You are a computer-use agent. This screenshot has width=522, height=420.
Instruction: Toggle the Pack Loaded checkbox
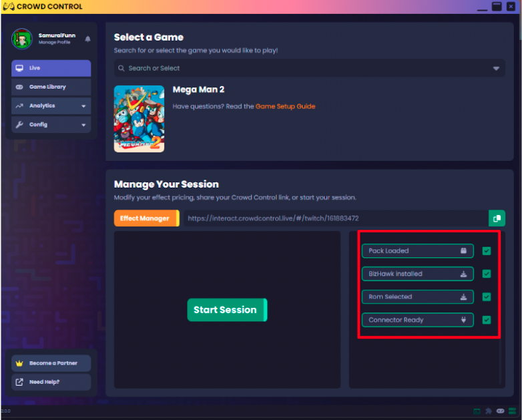[x=487, y=251]
